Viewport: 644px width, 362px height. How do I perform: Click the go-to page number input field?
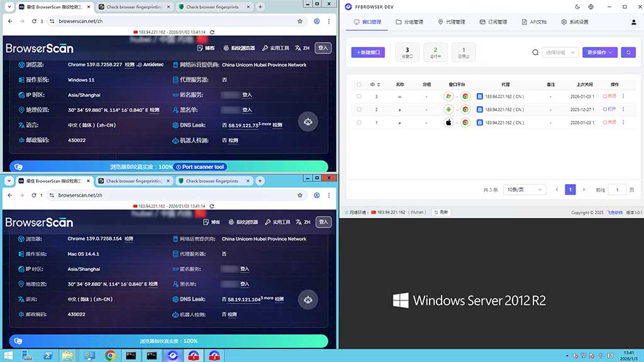point(618,190)
